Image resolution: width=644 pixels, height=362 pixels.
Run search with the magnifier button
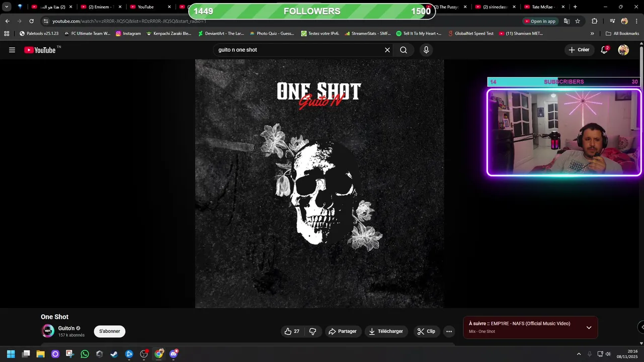[x=404, y=50]
